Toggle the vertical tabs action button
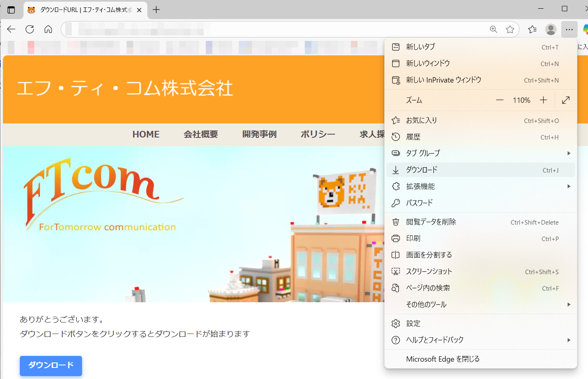 coord(11,10)
